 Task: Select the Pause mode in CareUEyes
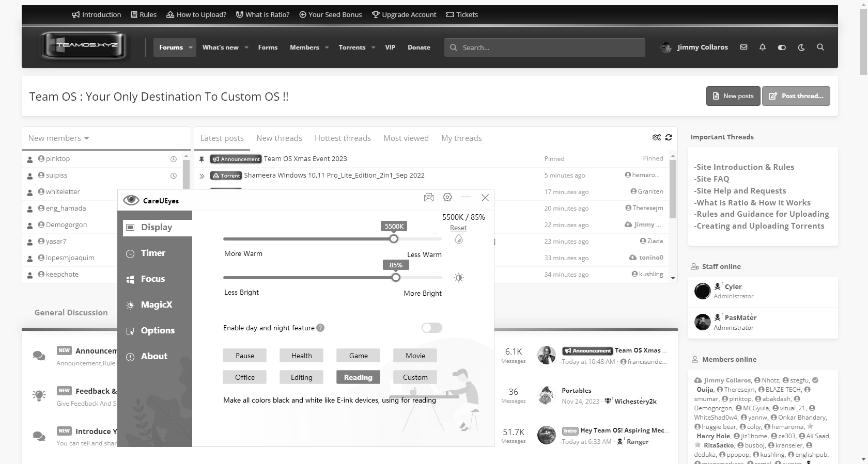(245, 356)
